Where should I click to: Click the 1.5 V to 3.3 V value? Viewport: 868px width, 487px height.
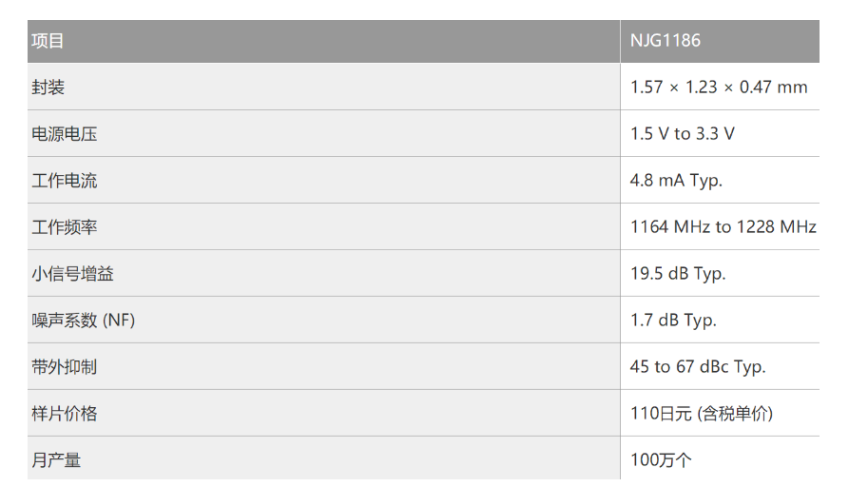click(683, 134)
